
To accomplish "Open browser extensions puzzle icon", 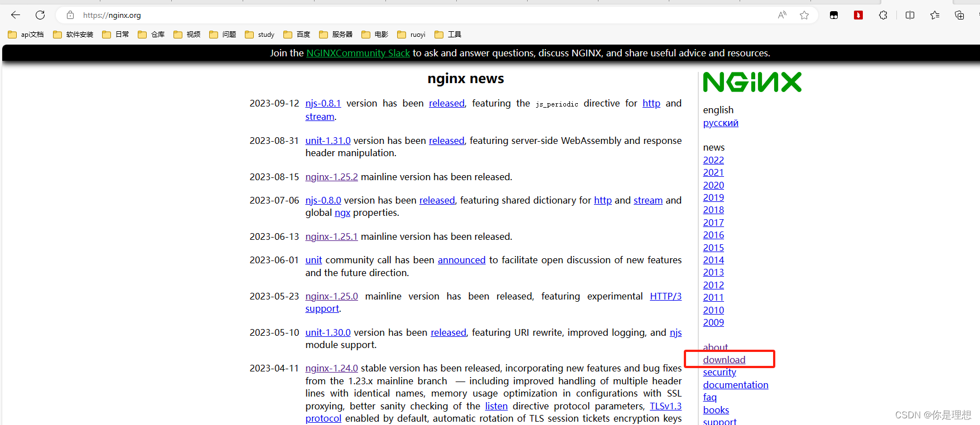I will (x=883, y=15).
